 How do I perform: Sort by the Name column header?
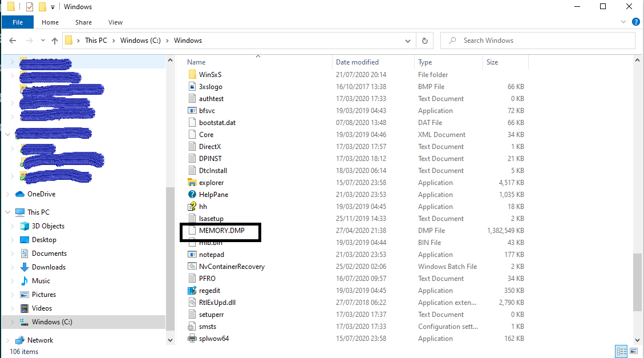click(x=196, y=62)
